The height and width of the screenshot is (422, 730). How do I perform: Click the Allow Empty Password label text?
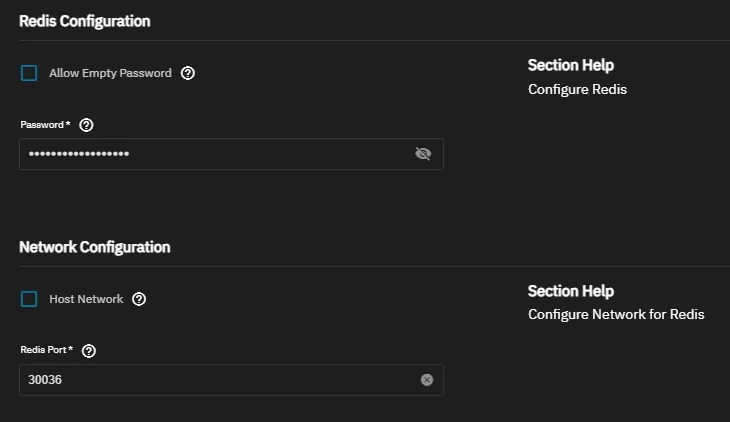point(110,73)
